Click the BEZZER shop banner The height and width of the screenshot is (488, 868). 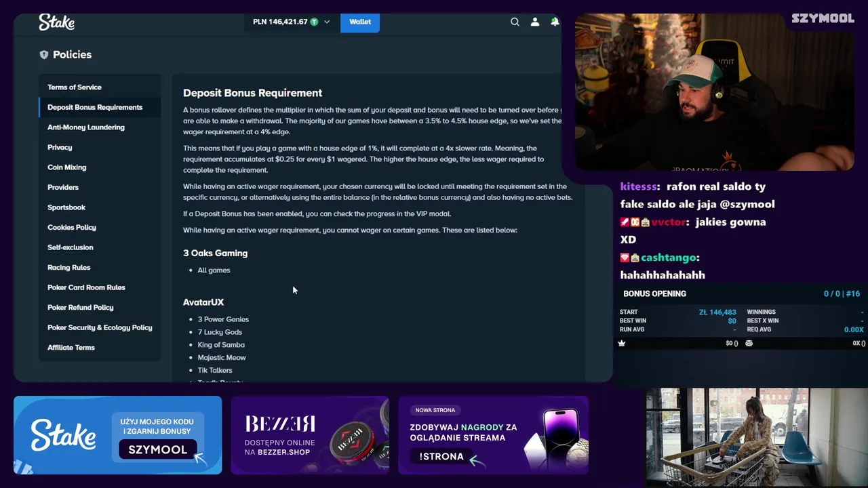click(x=310, y=435)
